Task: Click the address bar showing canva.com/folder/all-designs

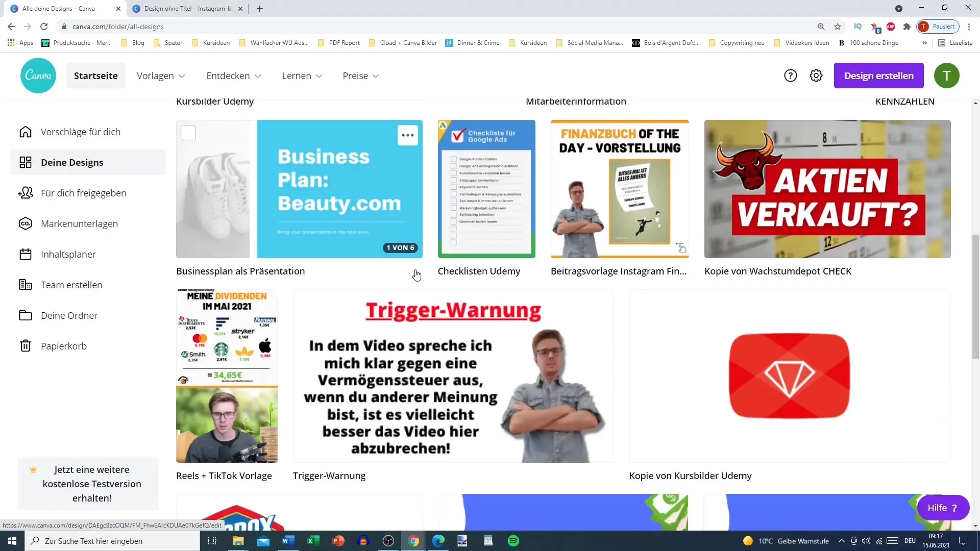Action: (x=434, y=27)
